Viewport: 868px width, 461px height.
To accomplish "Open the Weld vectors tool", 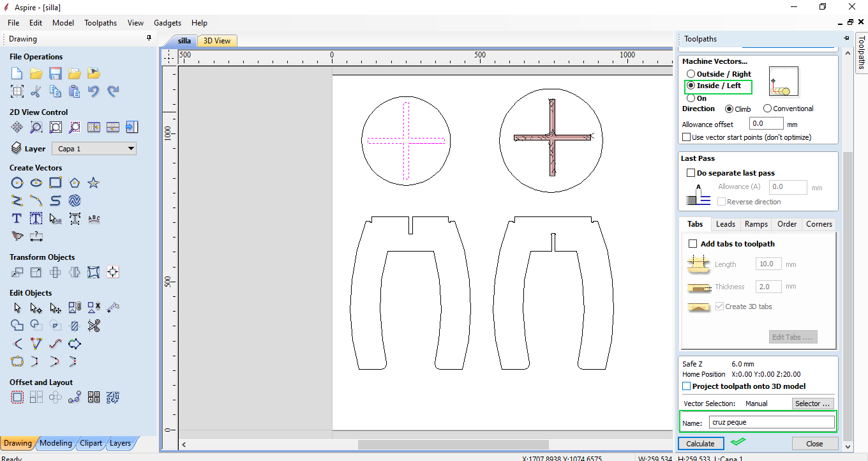I will coord(17,326).
